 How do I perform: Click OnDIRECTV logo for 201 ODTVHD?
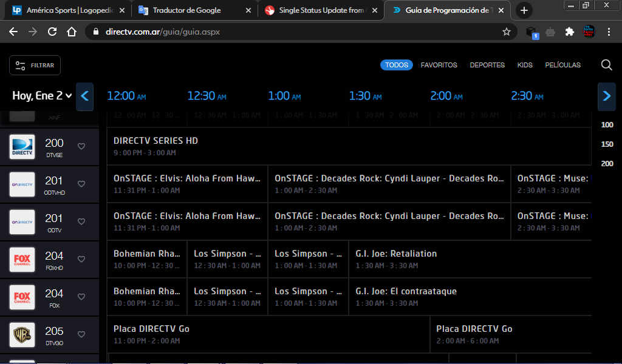point(22,184)
